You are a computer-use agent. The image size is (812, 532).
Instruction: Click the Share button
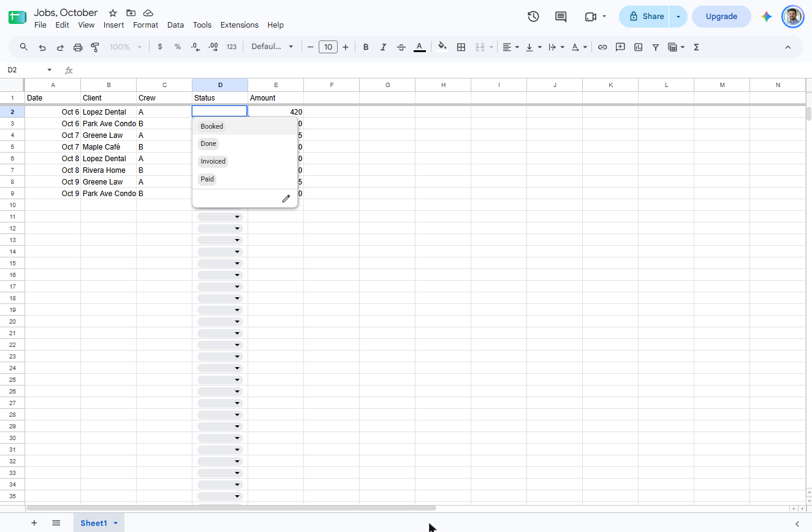tap(645, 17)
